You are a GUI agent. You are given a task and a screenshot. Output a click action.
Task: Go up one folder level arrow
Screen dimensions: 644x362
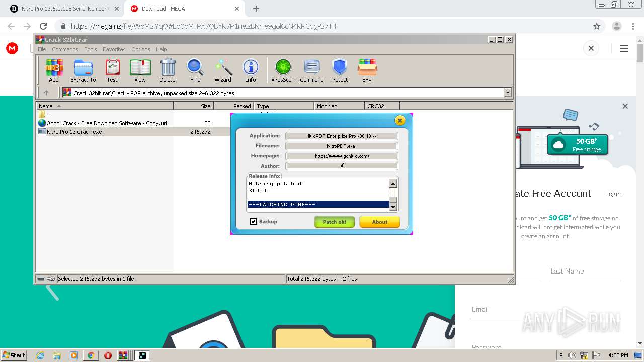[x=46, y=93]
